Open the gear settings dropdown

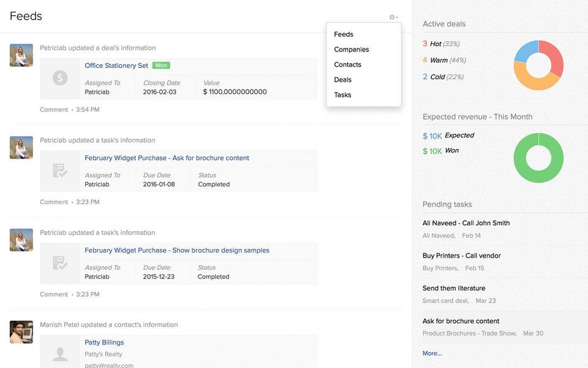[393, 17]
